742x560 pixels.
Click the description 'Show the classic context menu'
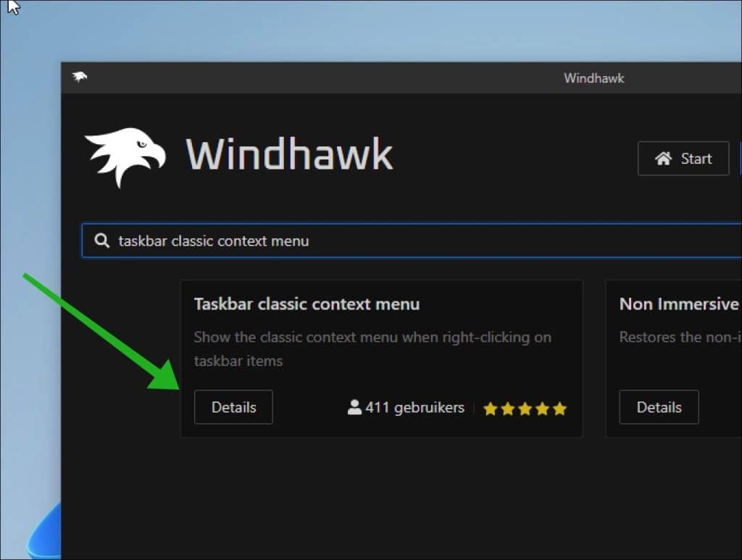372,349
